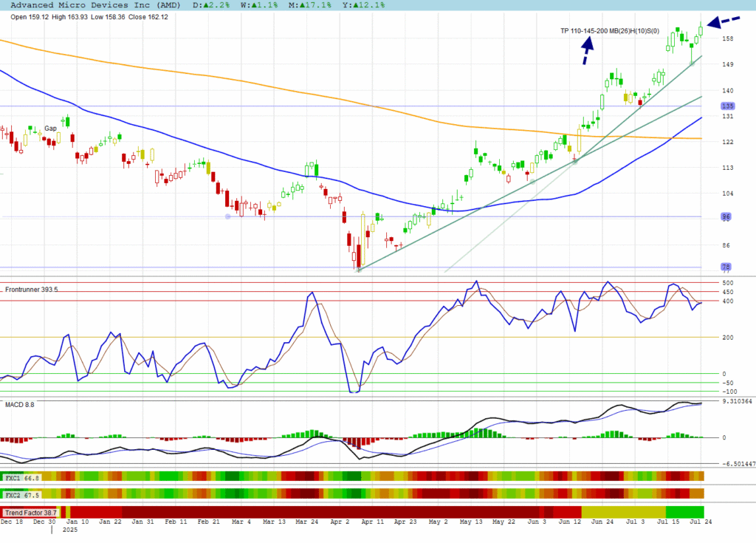Click the Jan 31 date label

click(143, 522)
